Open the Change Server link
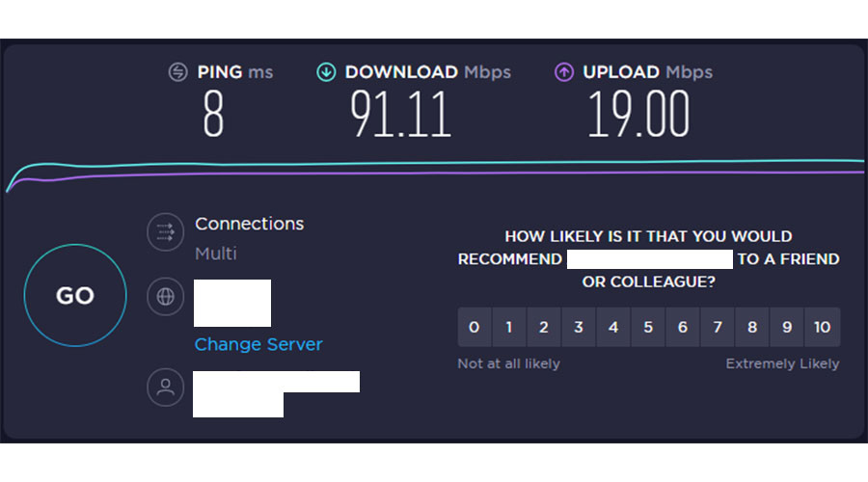Image resolution: width=868 pixels, height=482 pixels. pos(258,344)
